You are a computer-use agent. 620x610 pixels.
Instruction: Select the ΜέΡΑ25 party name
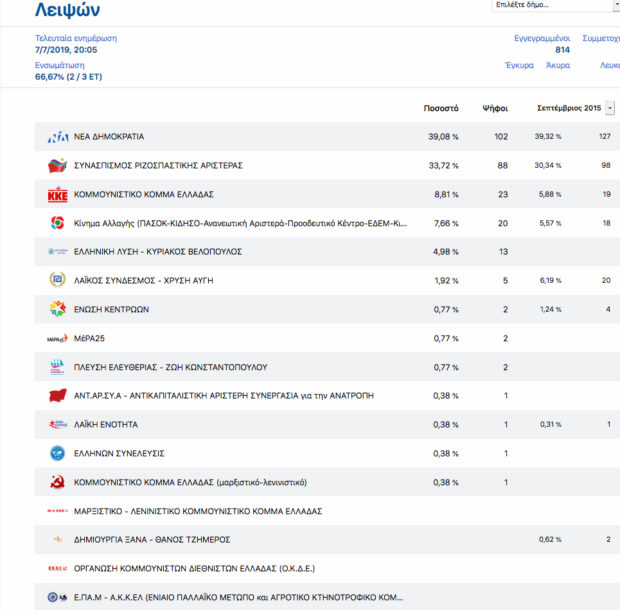click(x=89, y=338)
